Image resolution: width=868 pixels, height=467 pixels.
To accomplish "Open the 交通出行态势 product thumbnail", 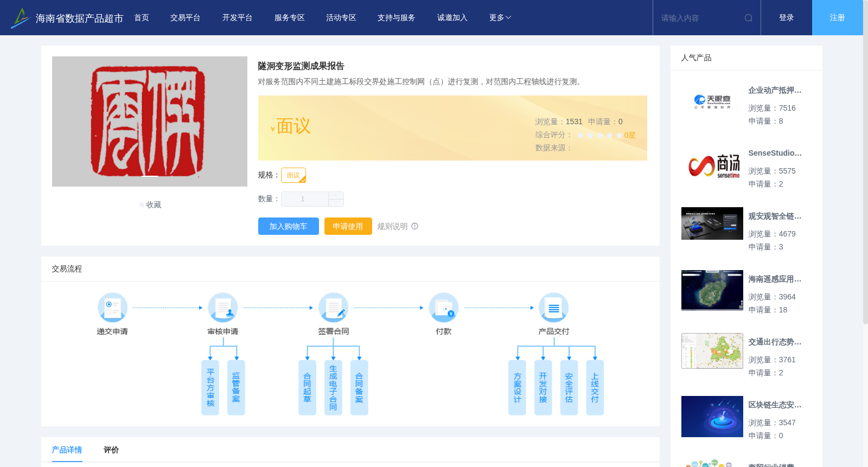I will (x=712, y=351).
